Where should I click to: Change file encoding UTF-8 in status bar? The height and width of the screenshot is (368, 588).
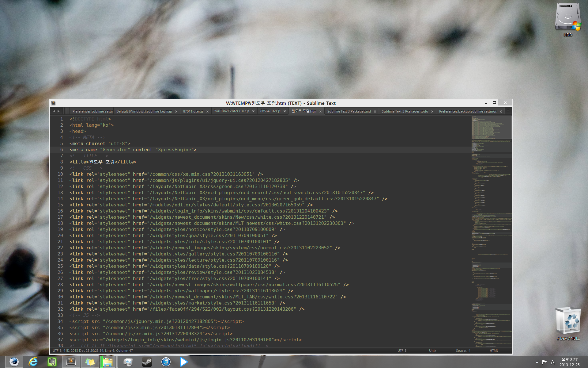(402, 351)
